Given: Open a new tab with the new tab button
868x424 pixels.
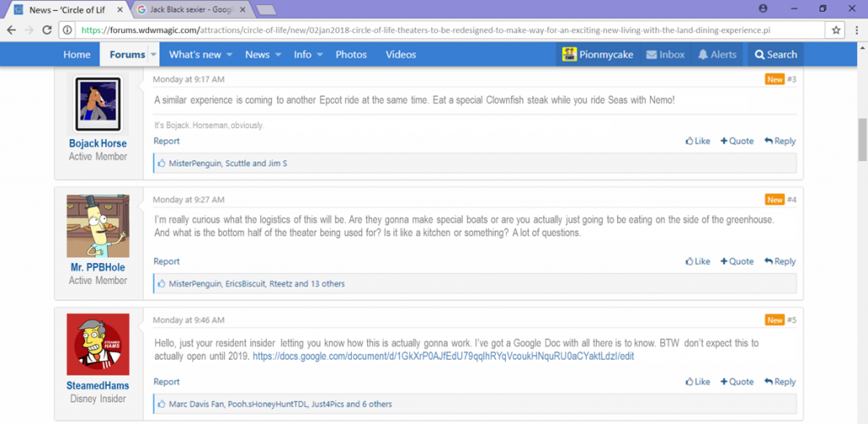Looking at the screenshot, I should coord(267,9).
